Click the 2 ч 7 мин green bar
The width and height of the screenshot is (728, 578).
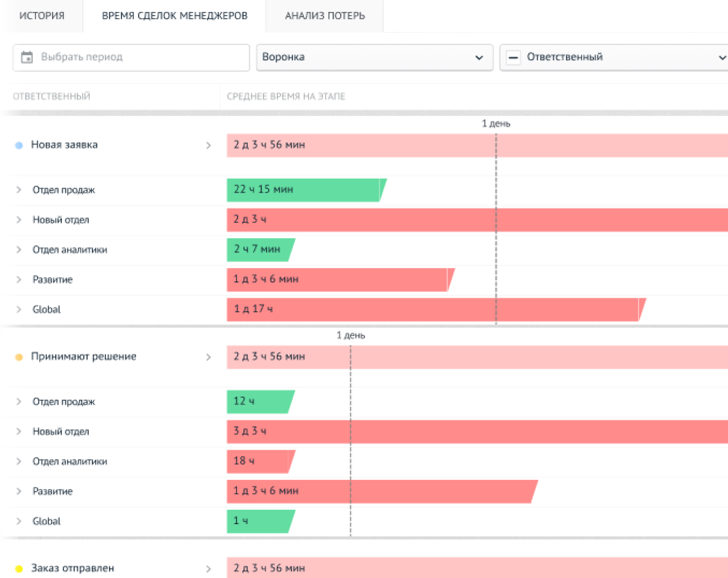(x=261, y=249)
